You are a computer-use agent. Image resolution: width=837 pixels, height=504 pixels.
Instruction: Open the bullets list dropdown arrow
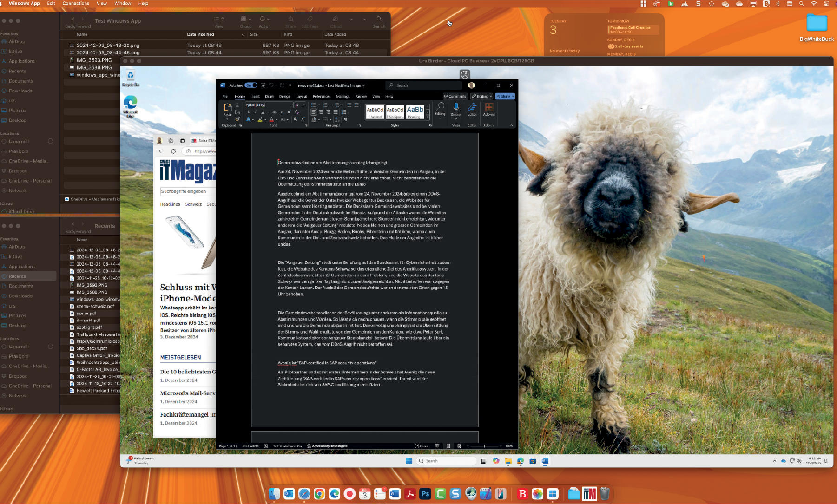tap(319, 105)
